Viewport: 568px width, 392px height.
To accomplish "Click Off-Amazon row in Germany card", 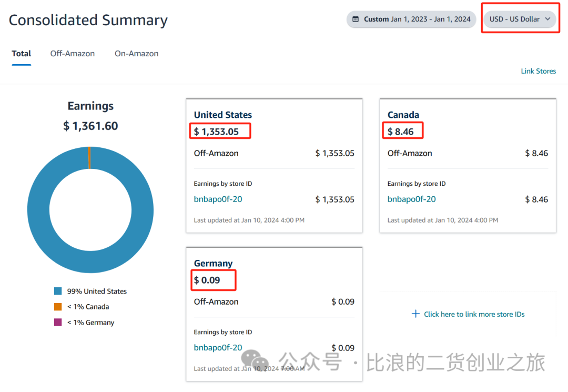I will click(x=274, y=302).
